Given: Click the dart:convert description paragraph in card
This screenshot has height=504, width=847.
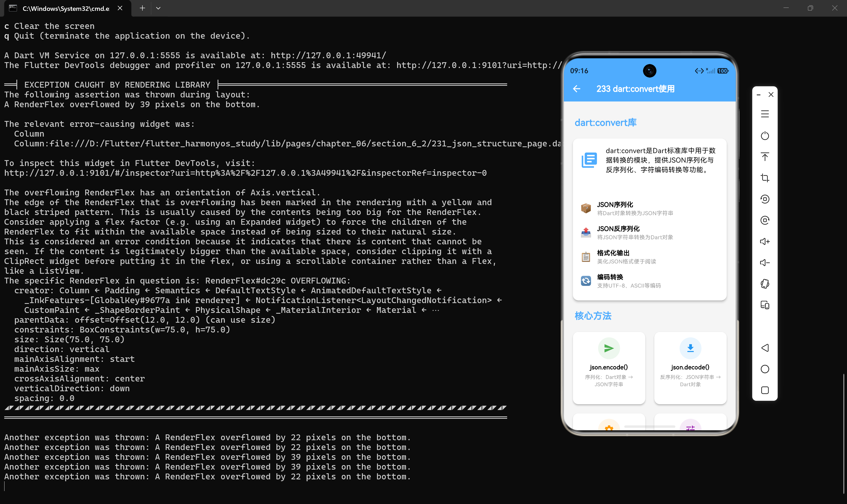Looking at the screenshot, I should [x=661, y=160].
